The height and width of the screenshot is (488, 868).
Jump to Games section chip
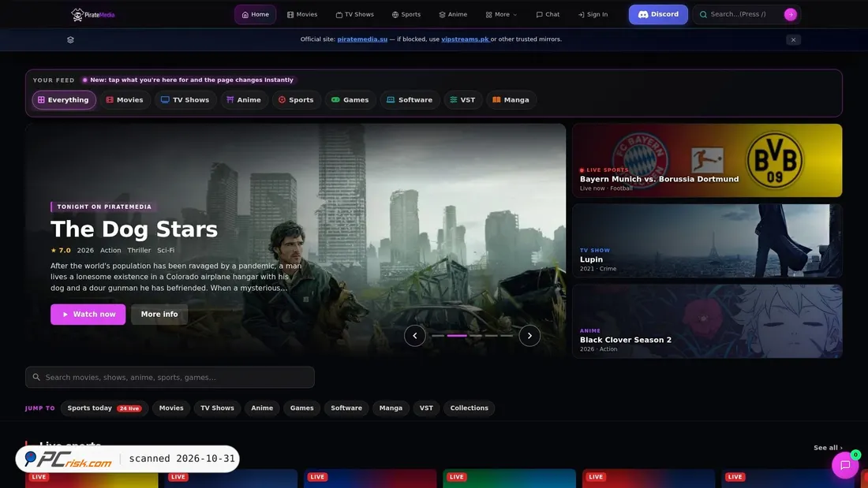(x=301, y=408)
